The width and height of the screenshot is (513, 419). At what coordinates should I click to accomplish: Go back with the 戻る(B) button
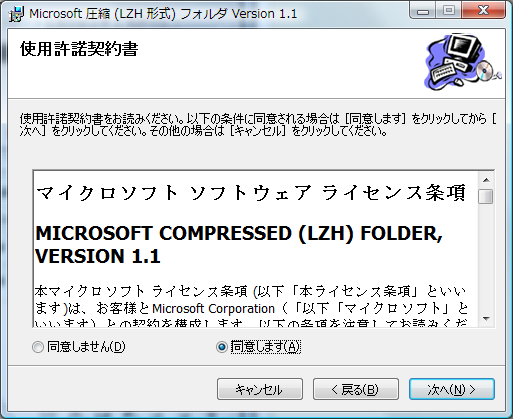click(356, 389)
